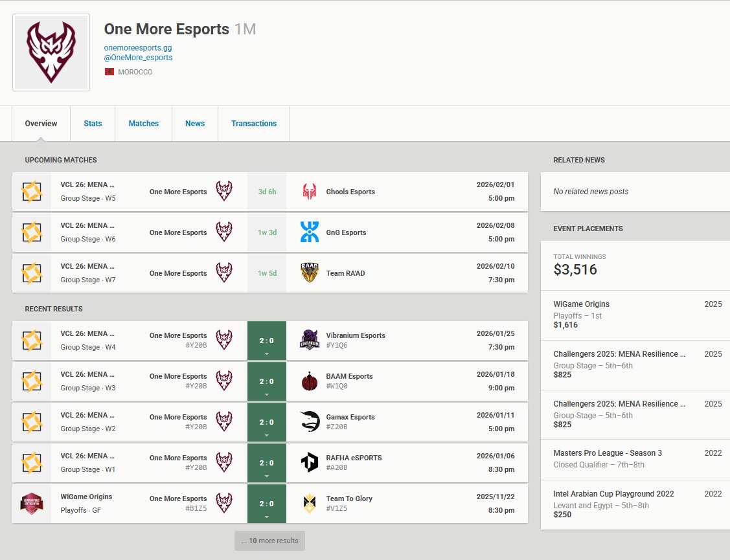Click the WiGame Origins event icon
This screenshot has height=560, width=730.
pyautogui.click(x=32, y=504)
